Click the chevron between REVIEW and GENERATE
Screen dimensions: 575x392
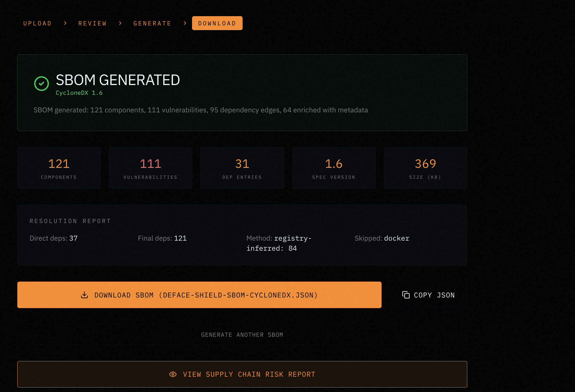point(120,23)
